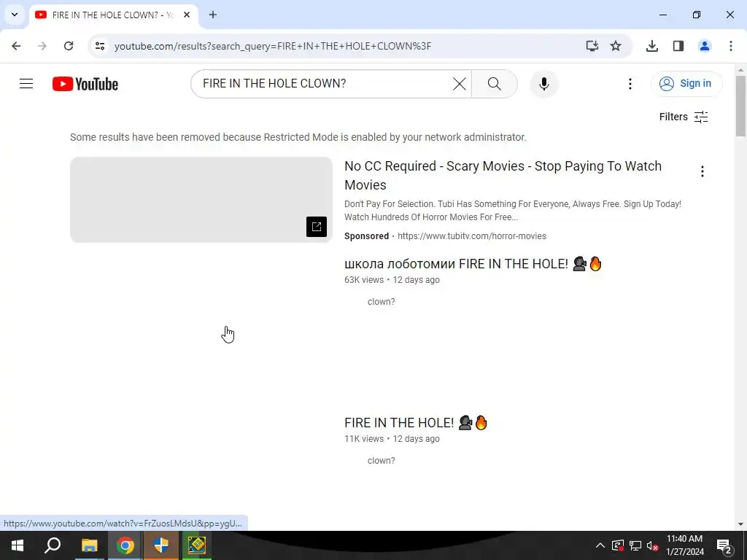Viewport: 747px width, 560px height.
Task: Bookmark this page with the star
Action: [616, 46]
